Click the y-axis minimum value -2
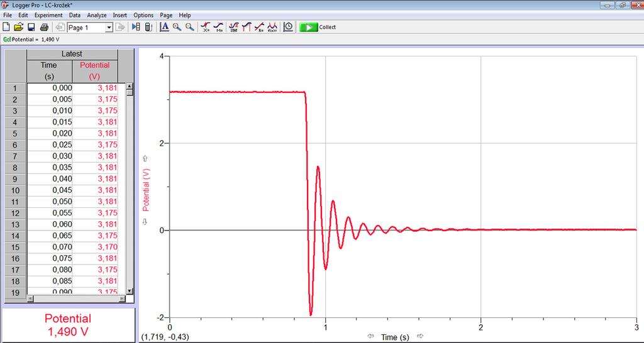Viewport: 644px width, 343px height. (x=159, y=317)
